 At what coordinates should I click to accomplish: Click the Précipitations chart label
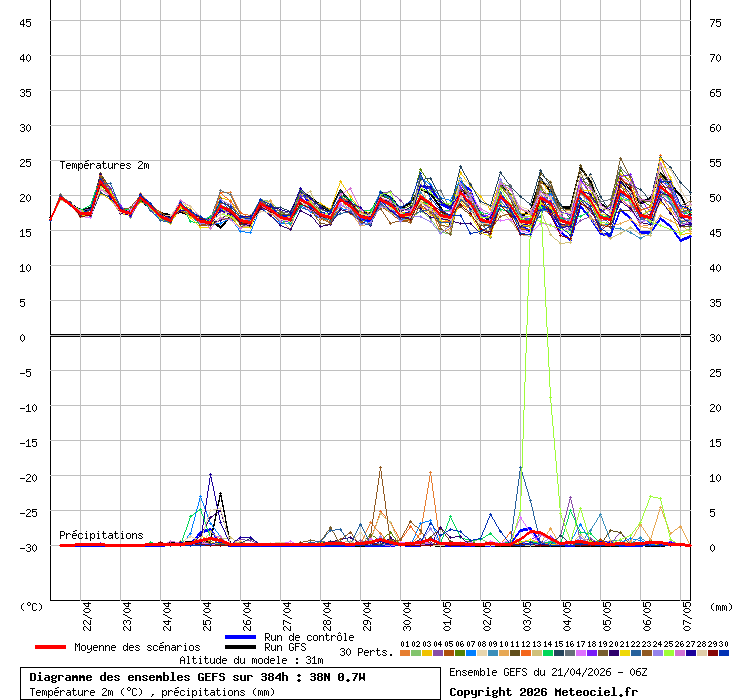(x=101, y=535)
